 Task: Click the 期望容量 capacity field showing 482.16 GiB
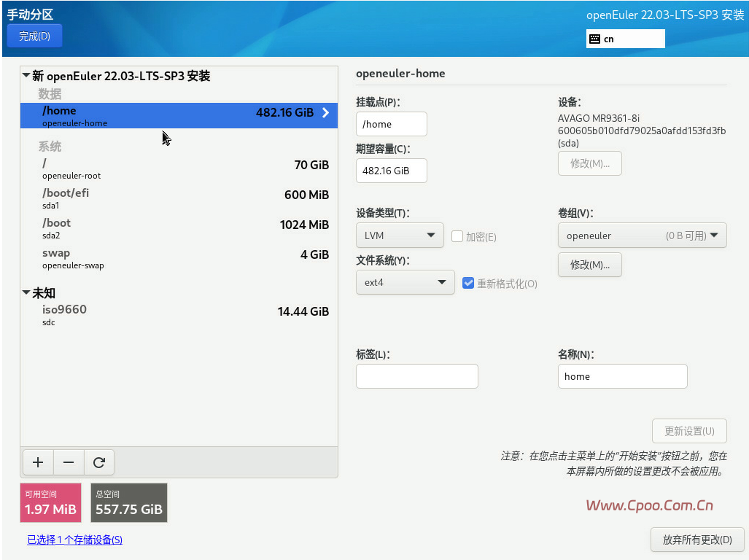[x=391, y=171]
